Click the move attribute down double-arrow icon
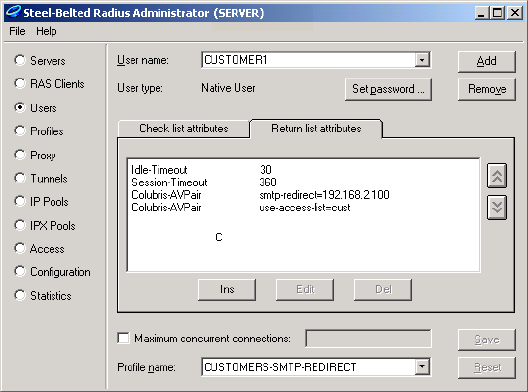528x392 pixels. (x=497, y=207)
